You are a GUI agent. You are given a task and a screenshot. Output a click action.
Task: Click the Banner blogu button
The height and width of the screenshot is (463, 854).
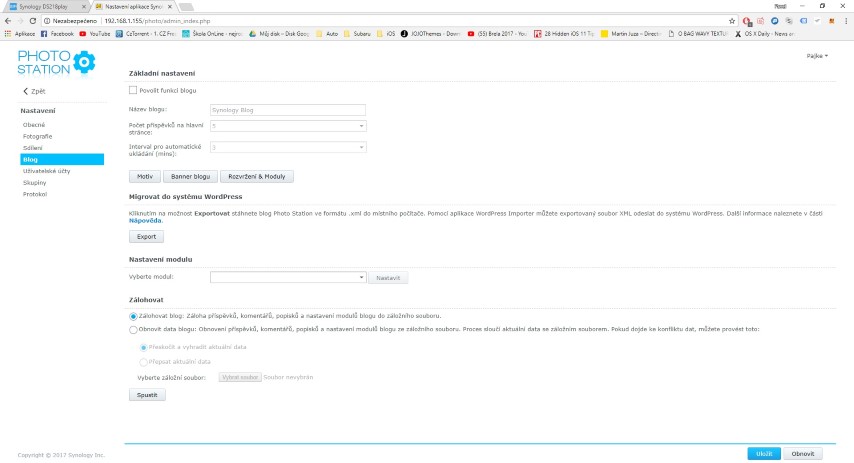190,176
